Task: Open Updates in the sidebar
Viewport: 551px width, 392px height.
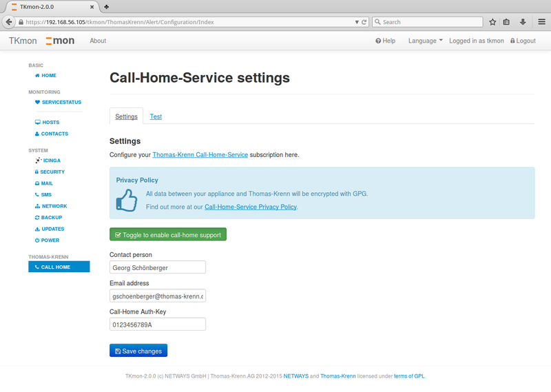Action: (49, 229)
